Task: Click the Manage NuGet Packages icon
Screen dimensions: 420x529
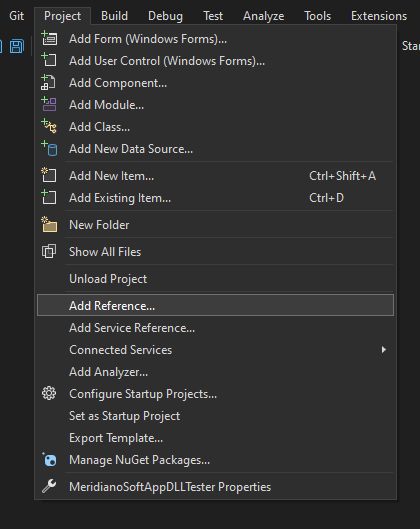Action: pos(50,460)
